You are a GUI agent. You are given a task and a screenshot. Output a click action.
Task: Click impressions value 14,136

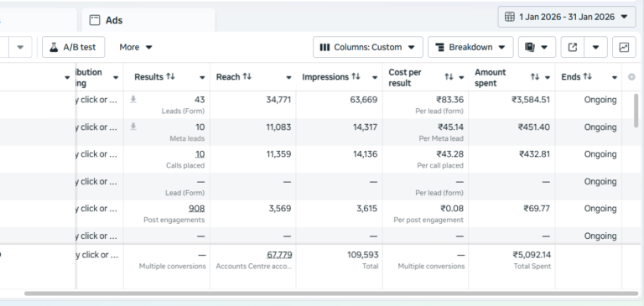click(365, 154)
